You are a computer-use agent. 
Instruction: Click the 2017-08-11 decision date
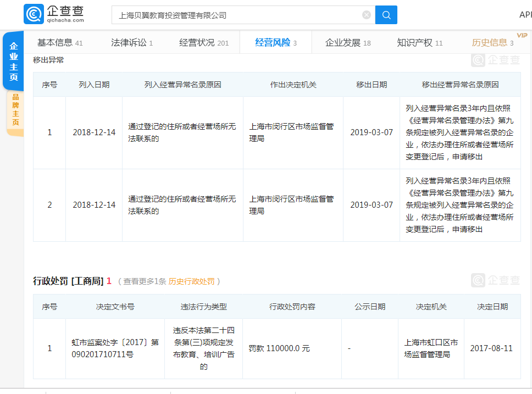point(491,348)
